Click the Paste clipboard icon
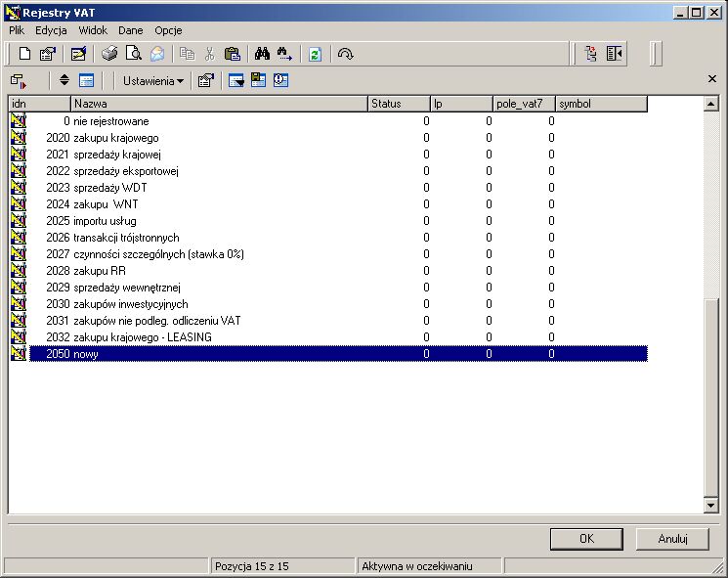Image resolution: width=728 pixels, height=578 pixels. pyautogui.click(x=233, y=54)
